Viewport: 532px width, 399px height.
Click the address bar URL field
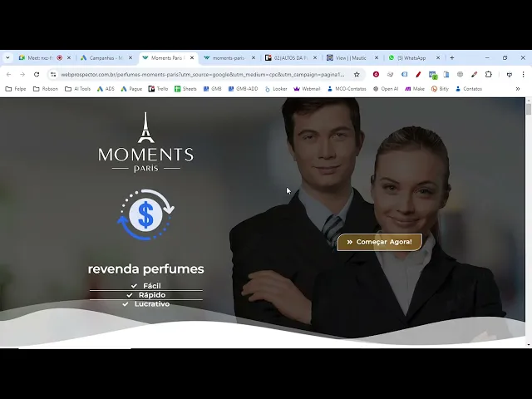click(203, 75)
